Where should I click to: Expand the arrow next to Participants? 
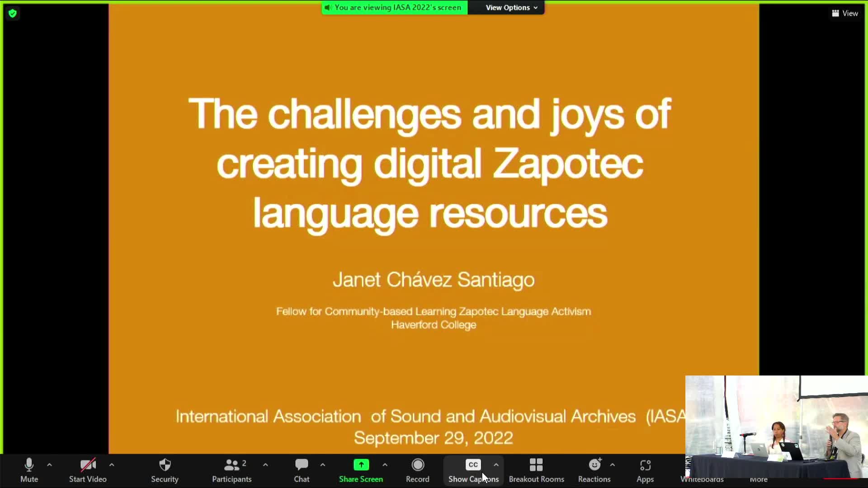pyautogui.click(x=265, y=465)
